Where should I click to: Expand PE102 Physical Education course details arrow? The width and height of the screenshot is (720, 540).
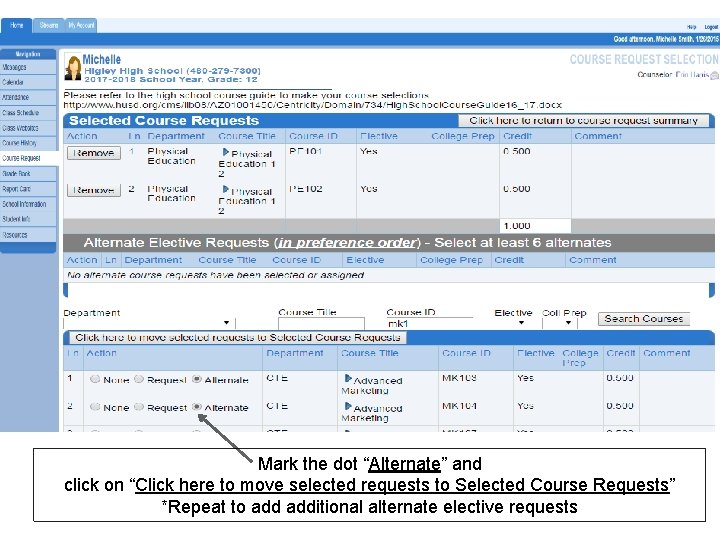pos(225,189)
